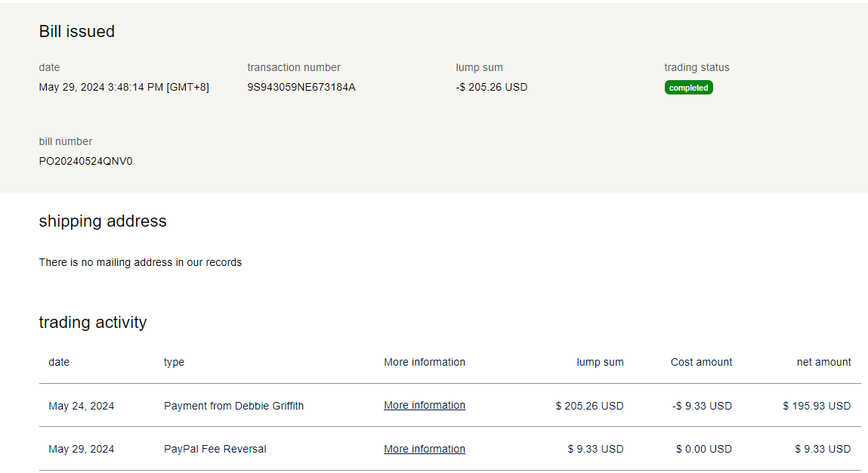Click the trading activity heading
The width and height of the screenshot is (868, 473).
[93, 323]
